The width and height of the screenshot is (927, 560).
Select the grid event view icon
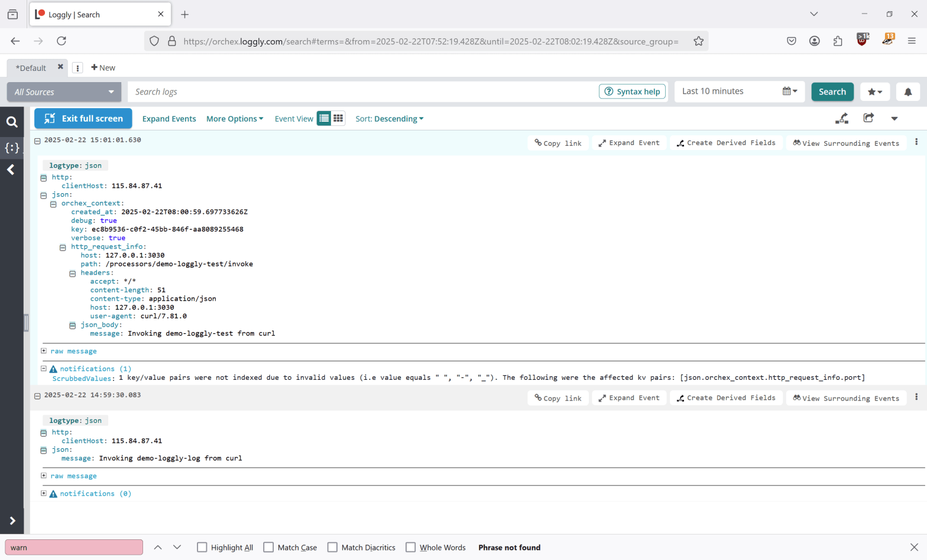338,118
